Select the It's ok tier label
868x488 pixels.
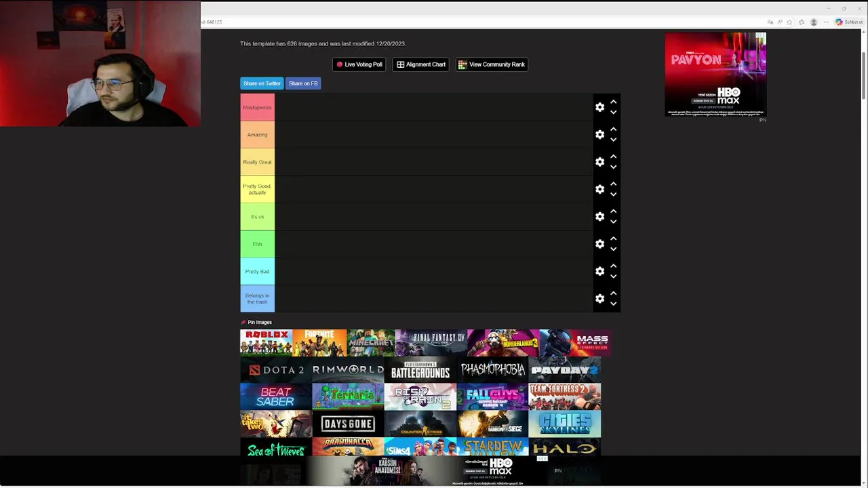(257, 217)
